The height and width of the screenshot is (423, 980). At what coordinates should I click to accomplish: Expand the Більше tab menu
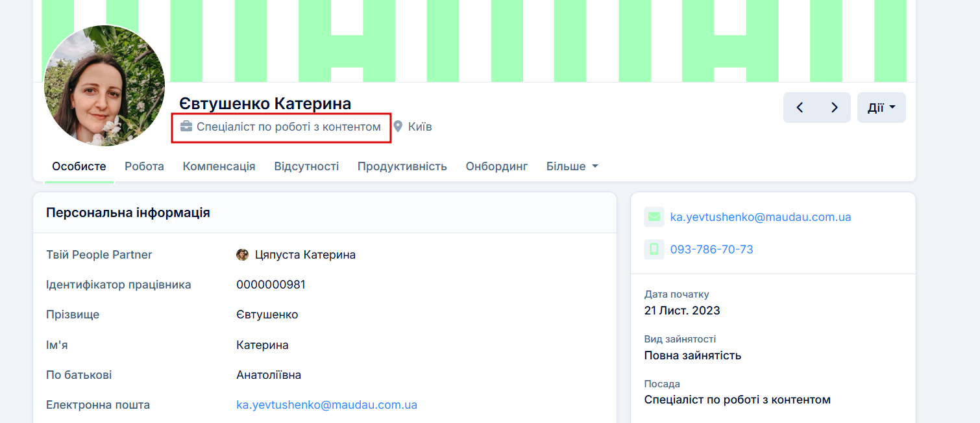[x=572, y=166]
